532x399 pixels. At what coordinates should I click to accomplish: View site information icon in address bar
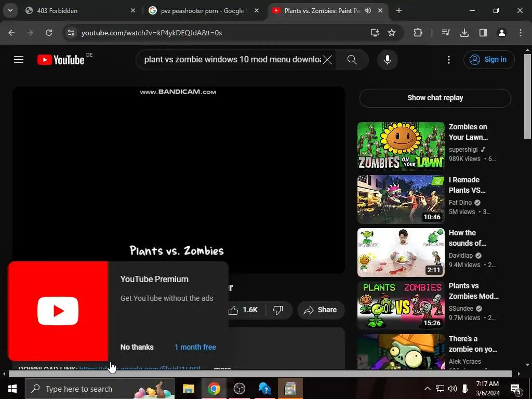(x=71, y=33)
